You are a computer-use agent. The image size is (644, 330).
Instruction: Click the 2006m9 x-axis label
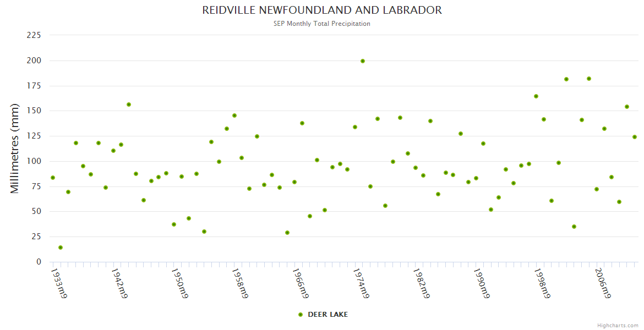tap(604, 283)
